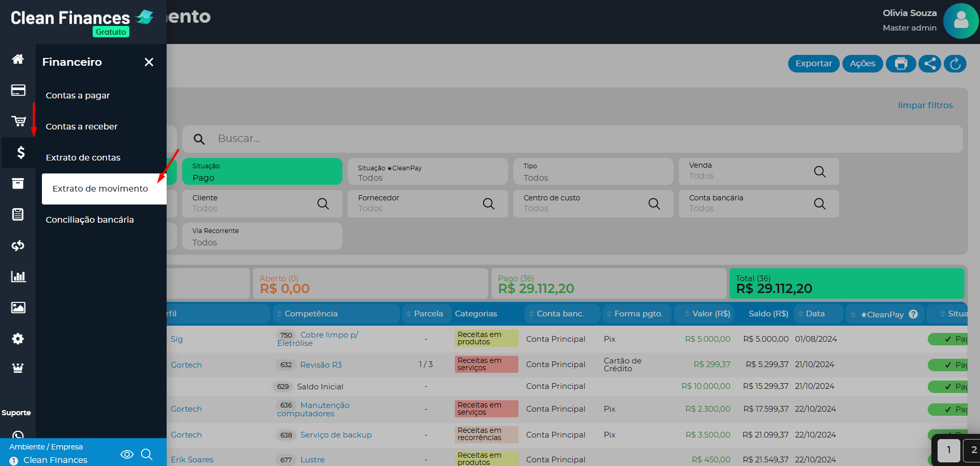The image size is (980, 466).
Task: Click the home icon in the sidebar
Action: (x=18, y=59)
